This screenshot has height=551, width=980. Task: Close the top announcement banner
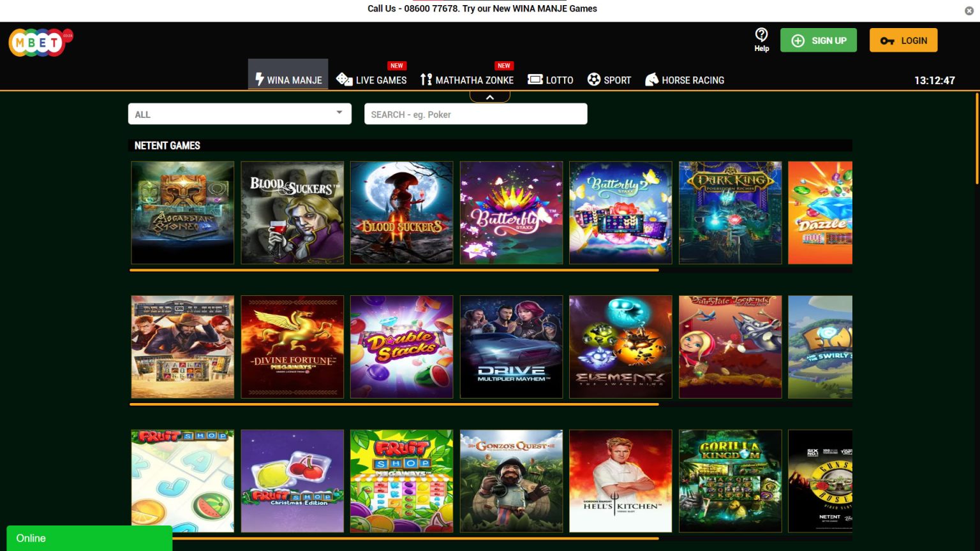point(969,11)
